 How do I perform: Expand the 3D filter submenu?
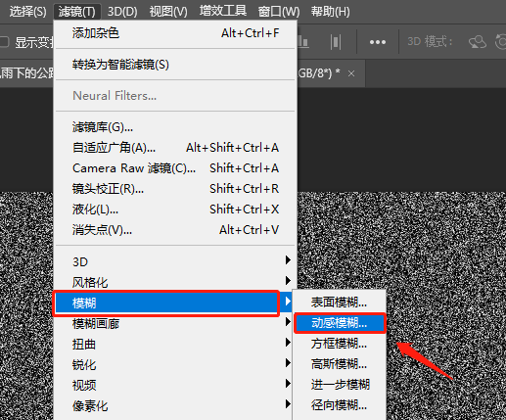(175, 261)
